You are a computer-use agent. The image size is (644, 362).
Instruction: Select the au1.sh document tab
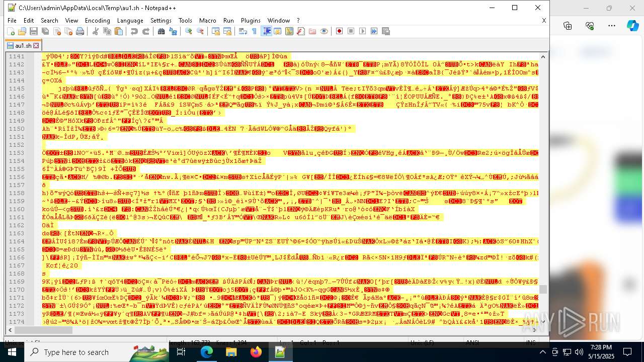pos(23,45)
